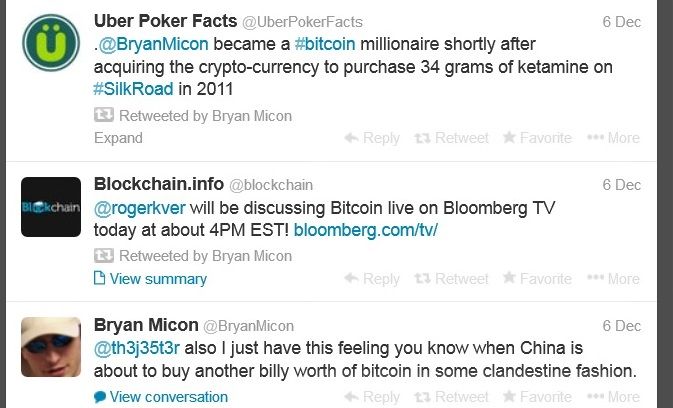Open View summary on Blockchain.info tweet
This screenshot has width=673, height=408.
pyautogui.click(x=150, y=279)
